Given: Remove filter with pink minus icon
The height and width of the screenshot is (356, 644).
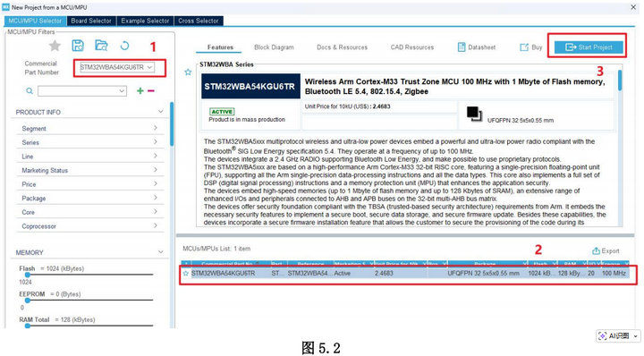Looking at the screenshot, I should pyautogui.click(x=151, y=90).
